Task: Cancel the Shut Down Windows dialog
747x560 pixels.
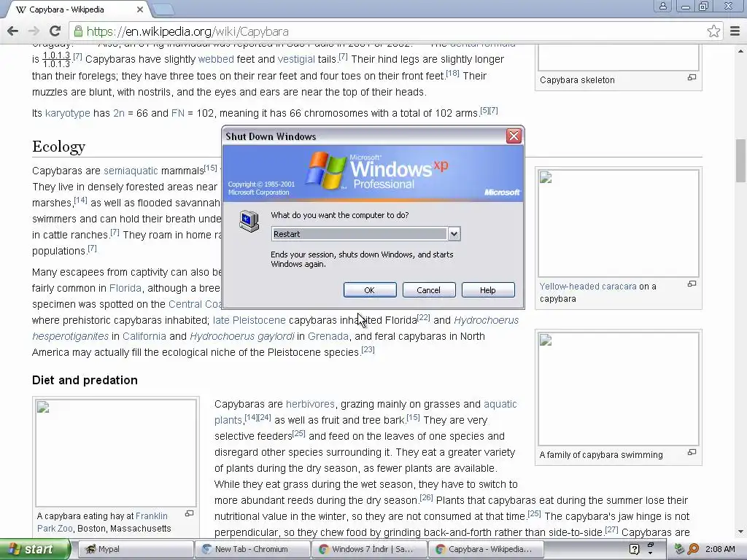Action: pyautogui.click(x=429, y=290)
